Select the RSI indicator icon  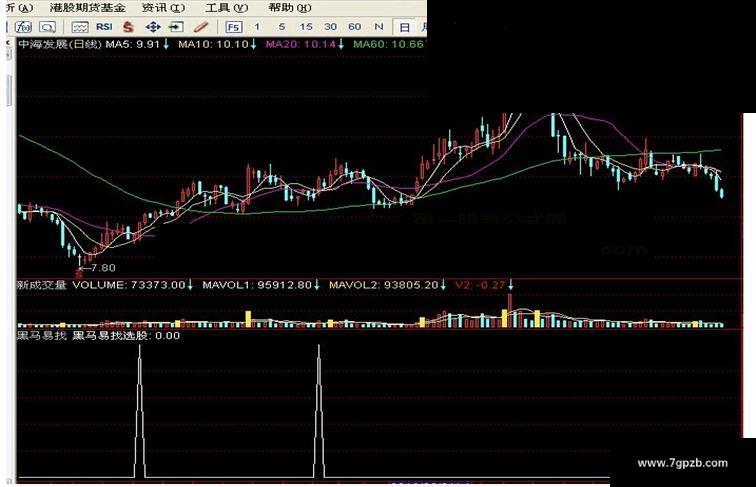[104, 27]
